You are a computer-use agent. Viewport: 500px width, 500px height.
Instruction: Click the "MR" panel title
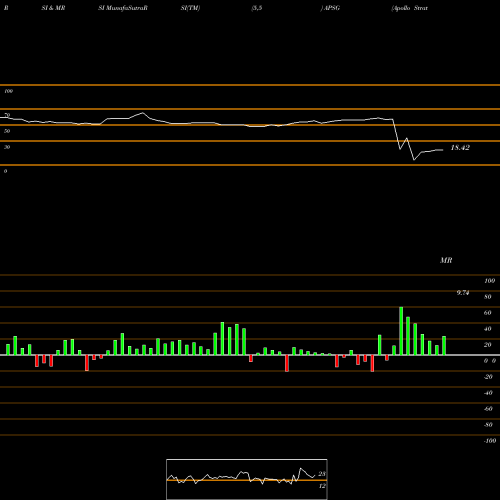[446, 260]
